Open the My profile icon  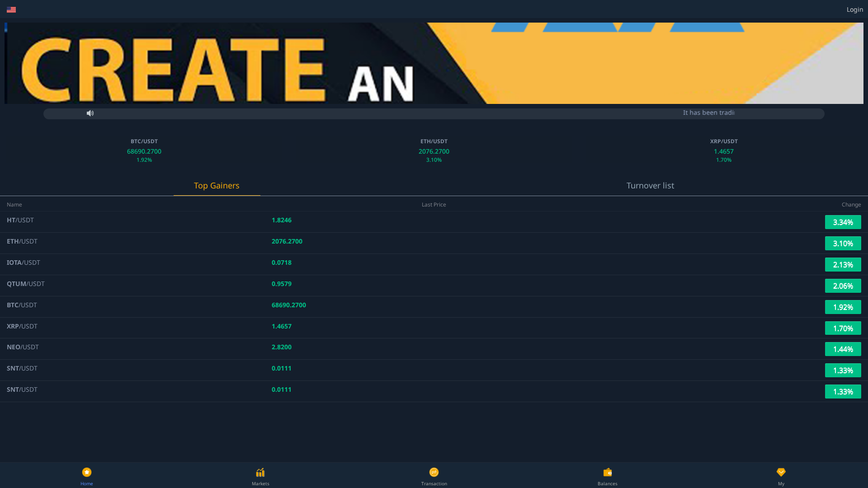[781, 472]
